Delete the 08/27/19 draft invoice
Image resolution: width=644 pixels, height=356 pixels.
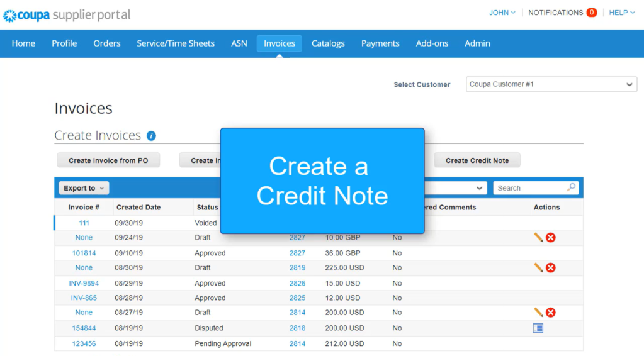551,313
